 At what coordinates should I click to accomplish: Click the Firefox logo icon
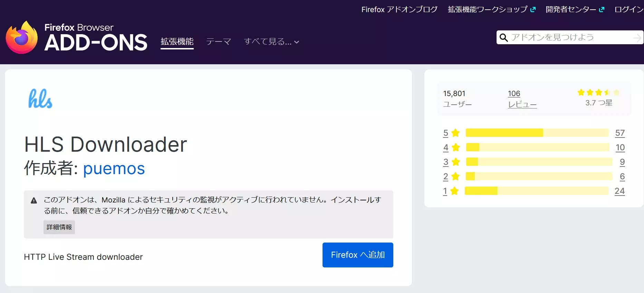pos(21,37)
